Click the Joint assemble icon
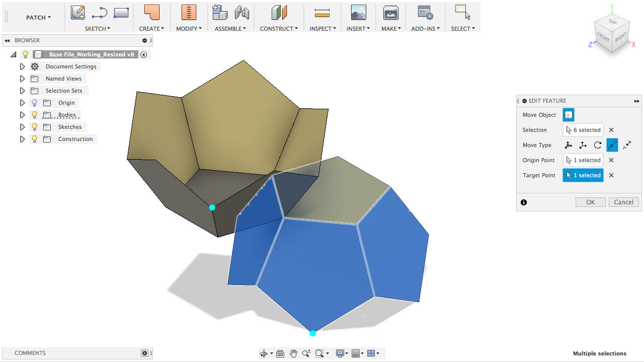The width and height of the screenshot is (644, 362). 242,13
